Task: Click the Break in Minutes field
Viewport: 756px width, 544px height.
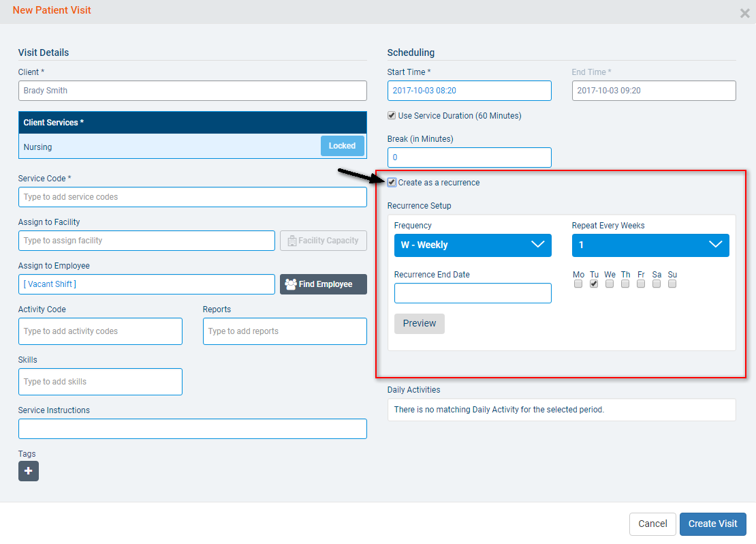Action: tap(469, 157)
